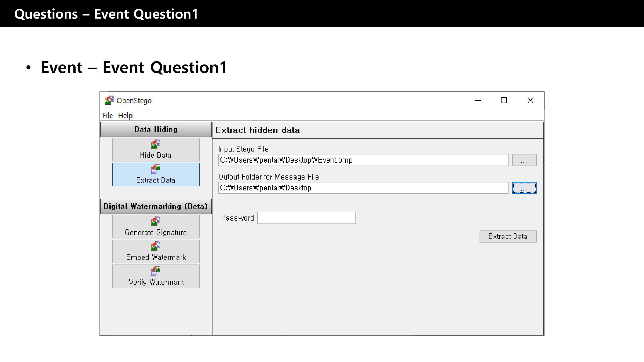Collapse the Data Hiding section header
Viewport: 644px width, 362px height.
coord(156,129)
